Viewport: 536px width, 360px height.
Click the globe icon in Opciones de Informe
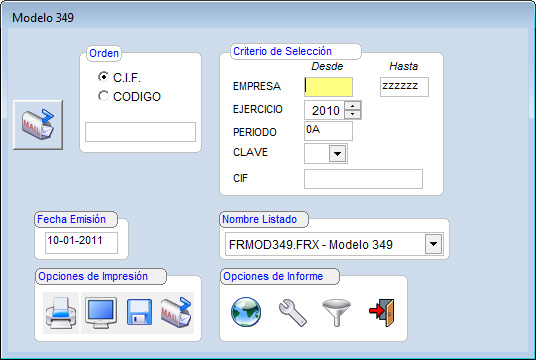[x=246, y=312]
